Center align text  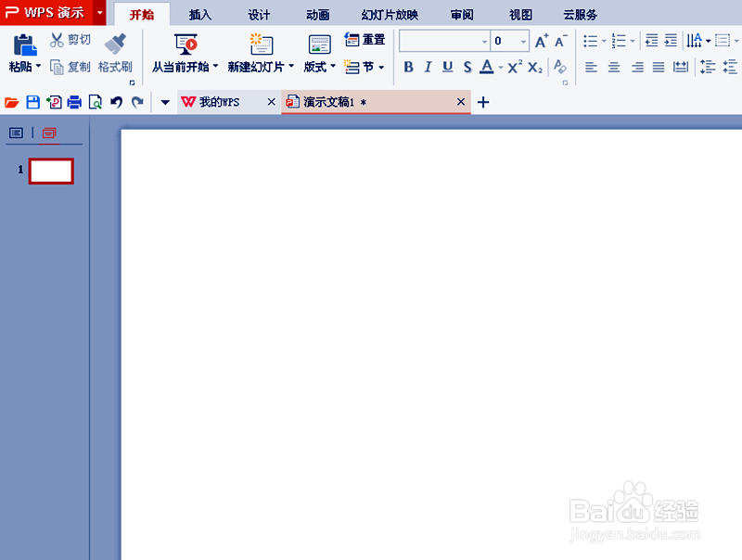click(614, 67)
